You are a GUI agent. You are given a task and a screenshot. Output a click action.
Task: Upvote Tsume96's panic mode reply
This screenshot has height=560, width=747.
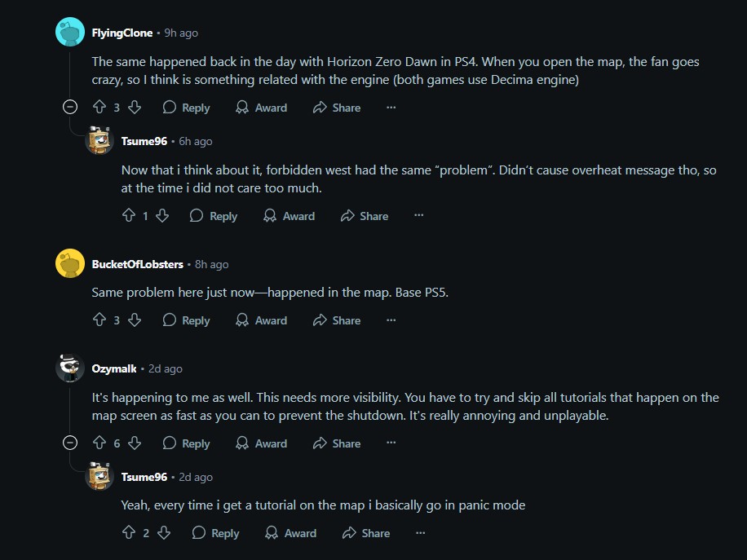[x=129, y=533]
